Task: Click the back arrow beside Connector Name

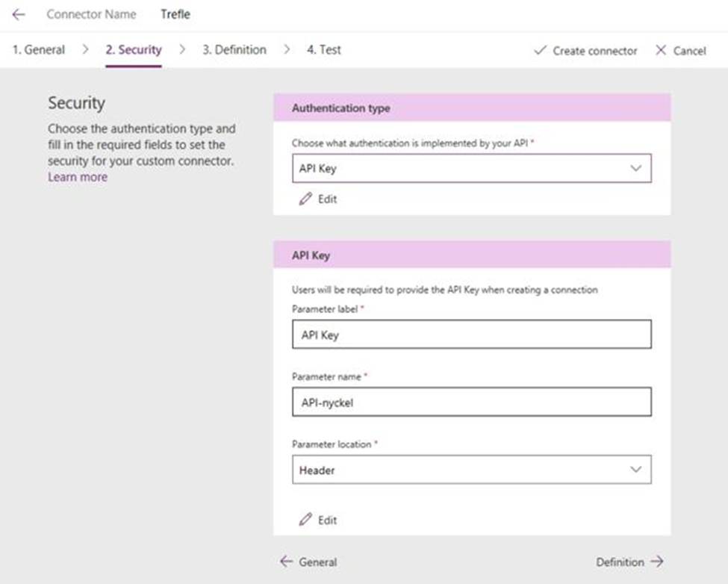Action: [x=19, y=14]
